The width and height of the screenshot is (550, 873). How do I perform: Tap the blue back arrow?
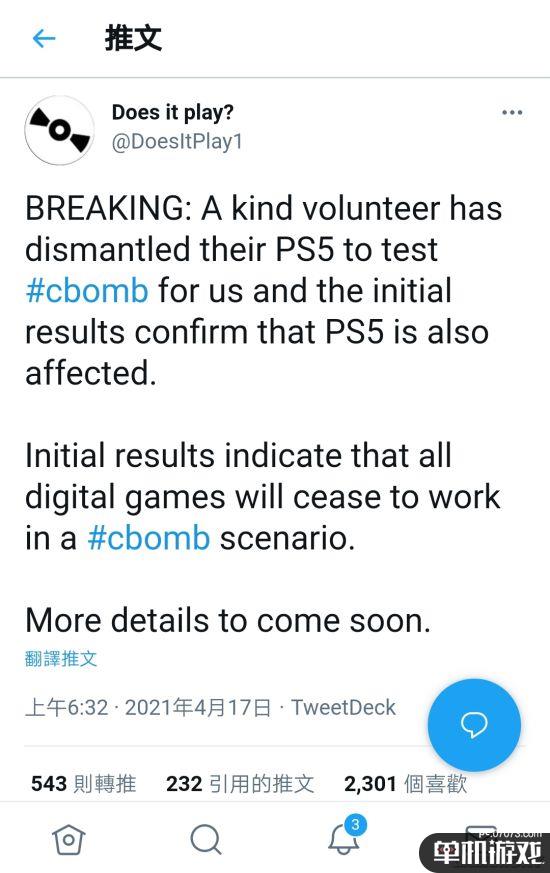tap(44, 38)
